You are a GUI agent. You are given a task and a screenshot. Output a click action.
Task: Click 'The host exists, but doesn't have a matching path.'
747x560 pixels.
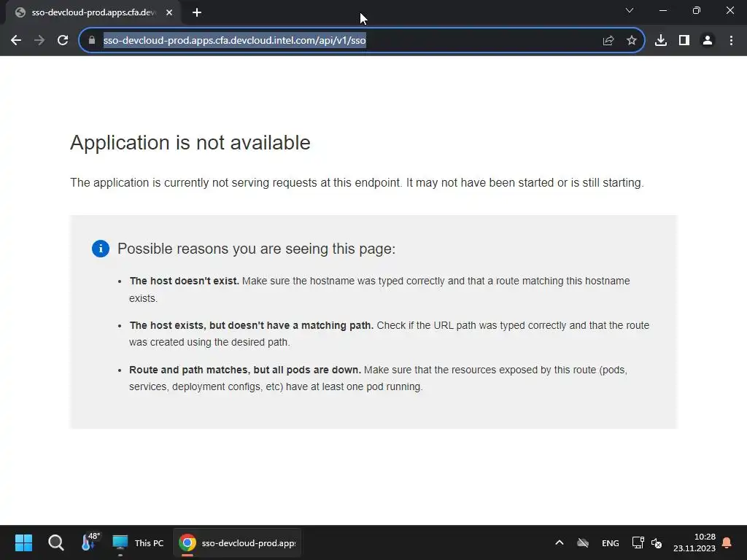pos(252,325)
